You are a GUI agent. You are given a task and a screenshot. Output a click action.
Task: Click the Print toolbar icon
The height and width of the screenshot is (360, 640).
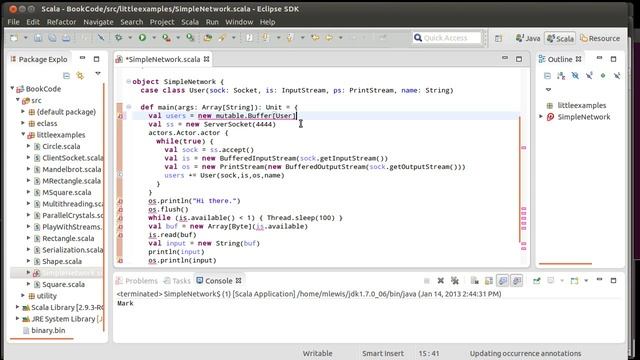[x=66, y=38]
